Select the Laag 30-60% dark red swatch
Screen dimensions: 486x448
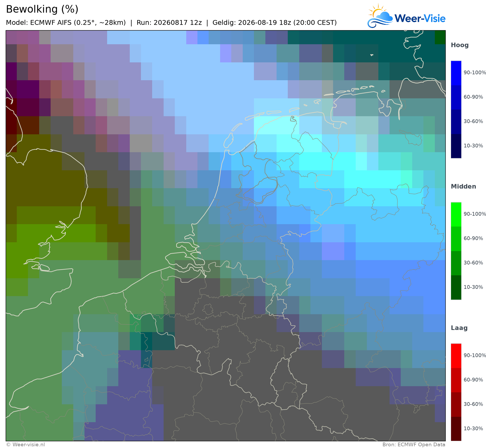(456, 404)
